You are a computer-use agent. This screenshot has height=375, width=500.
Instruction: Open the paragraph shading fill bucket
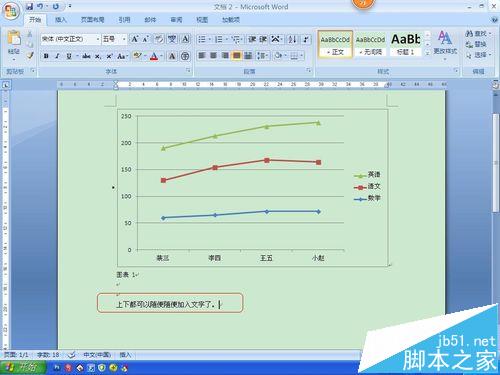point(278,55)
